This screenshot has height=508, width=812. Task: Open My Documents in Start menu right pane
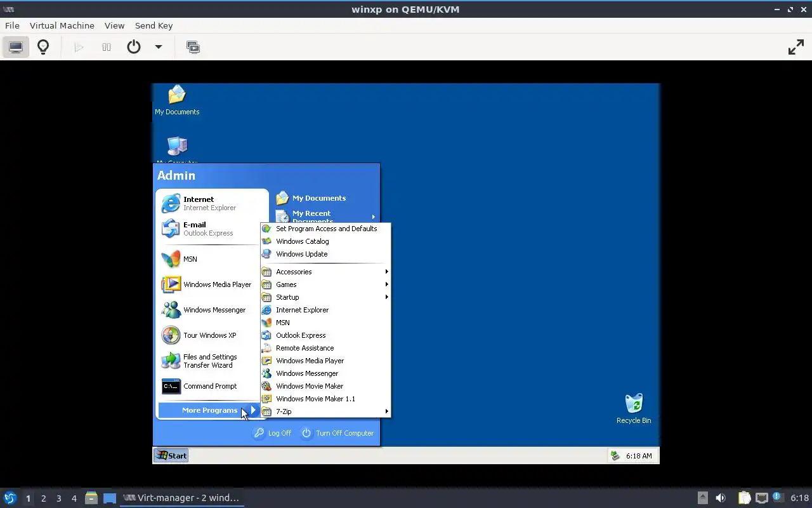coord(319,198)
